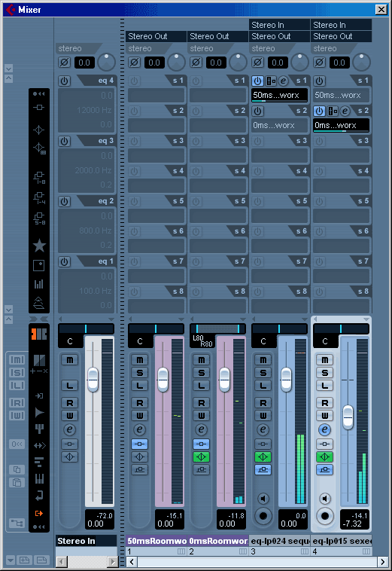This screenshot has height=571, width=392.
Task: Click blue insert bypass on 50msRoomworx channel
Action: pos(140,444)
